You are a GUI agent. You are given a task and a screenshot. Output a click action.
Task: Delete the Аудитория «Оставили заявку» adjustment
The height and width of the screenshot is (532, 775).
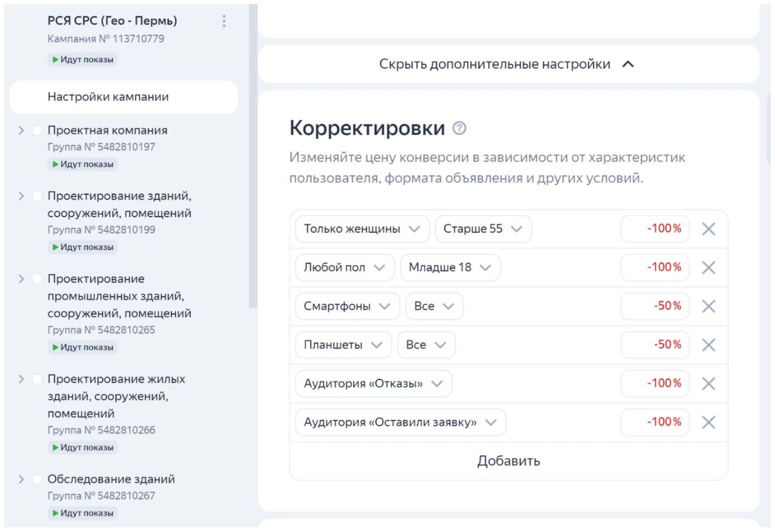(x=708, y=422)
